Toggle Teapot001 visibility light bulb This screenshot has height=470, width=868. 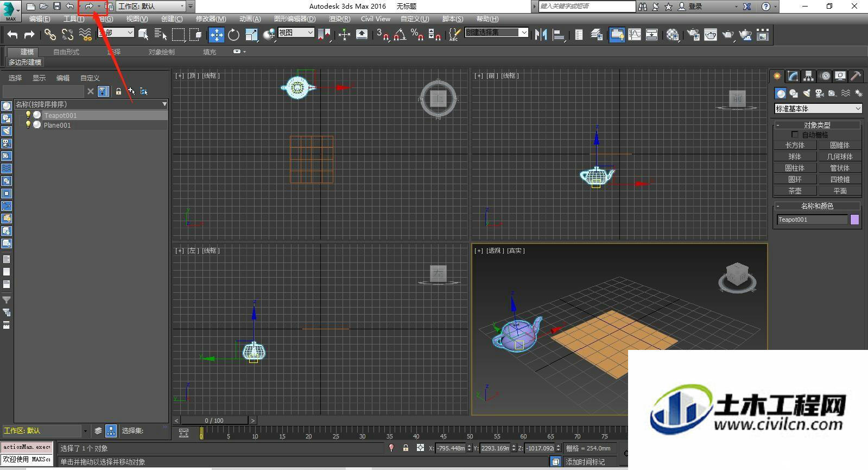click(28, 115)
